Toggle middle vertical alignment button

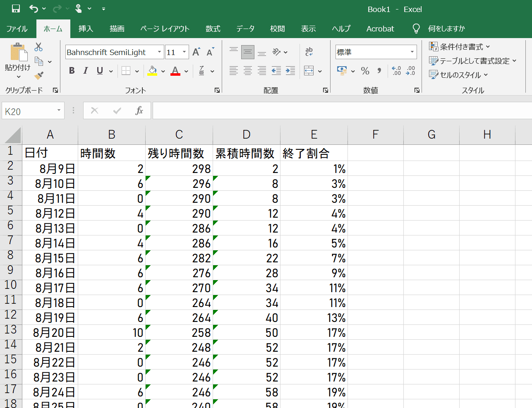[x=248, y=52]
